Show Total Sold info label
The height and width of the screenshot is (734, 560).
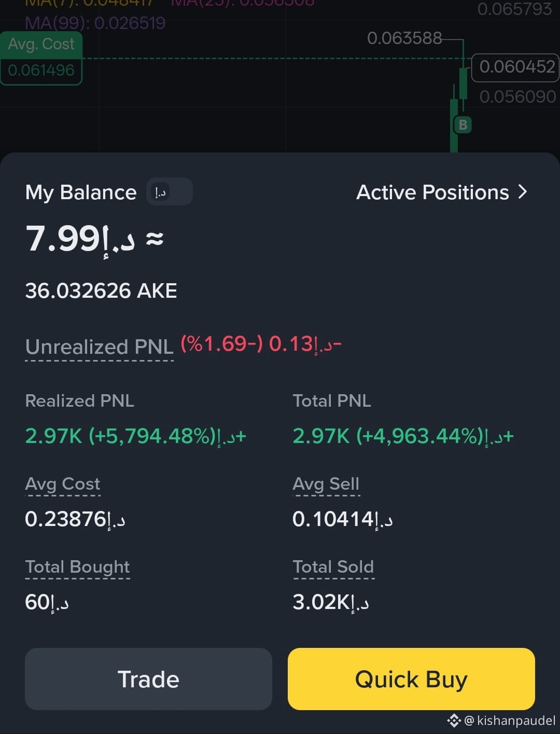[333, 567]
